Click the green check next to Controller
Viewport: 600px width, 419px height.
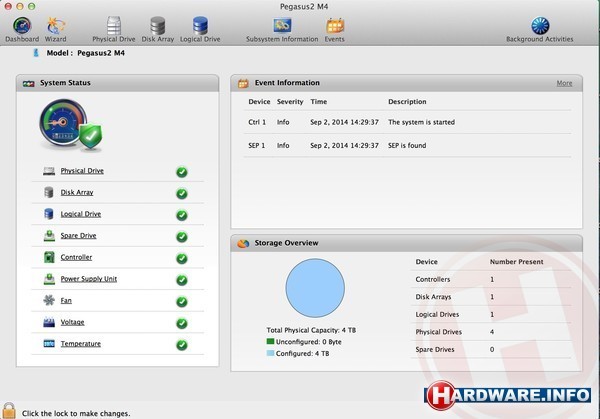pyautogui.click(x=182, y=259)
